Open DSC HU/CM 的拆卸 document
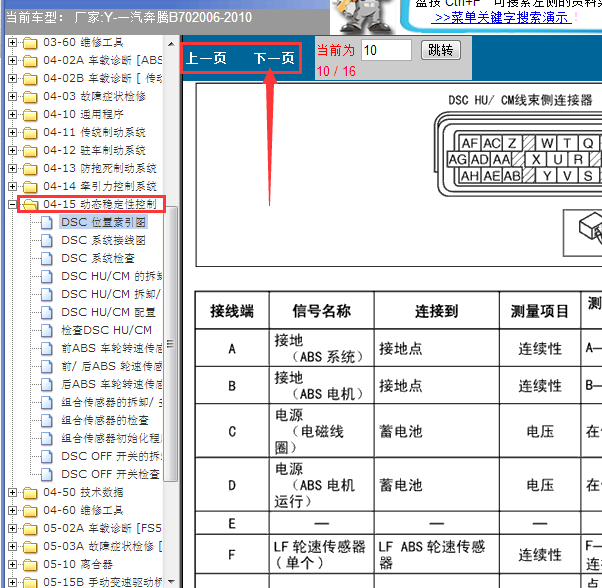 (x=111, y=277)
